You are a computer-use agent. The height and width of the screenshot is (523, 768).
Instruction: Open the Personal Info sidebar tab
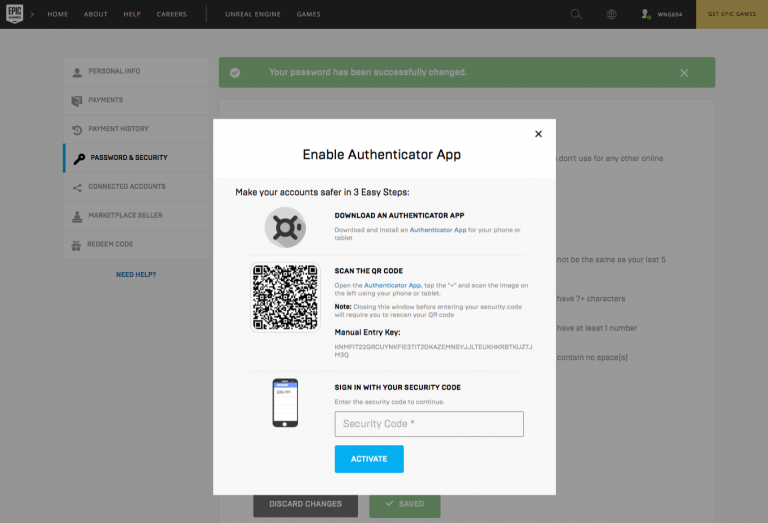[x=137, y=71]
